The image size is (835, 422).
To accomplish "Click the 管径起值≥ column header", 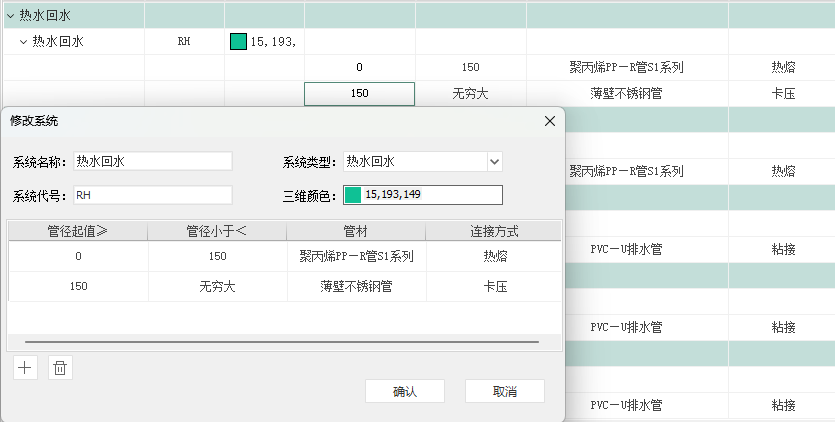I will 78,231.
